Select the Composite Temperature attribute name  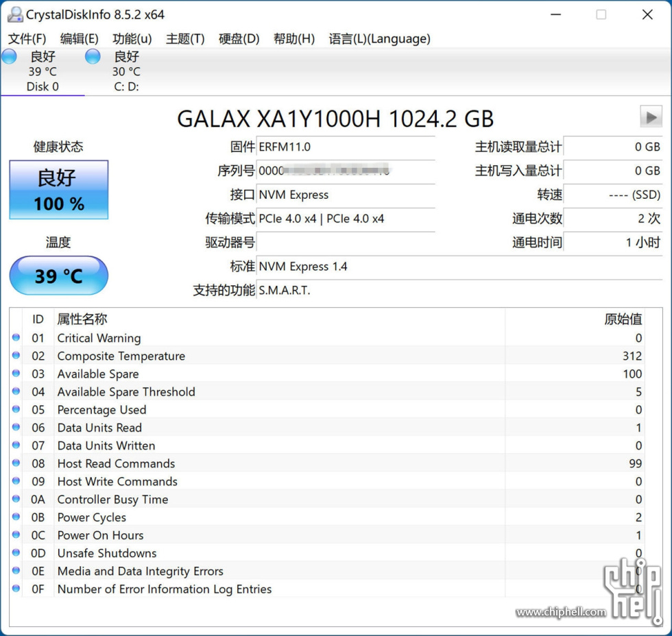[121, 356]
